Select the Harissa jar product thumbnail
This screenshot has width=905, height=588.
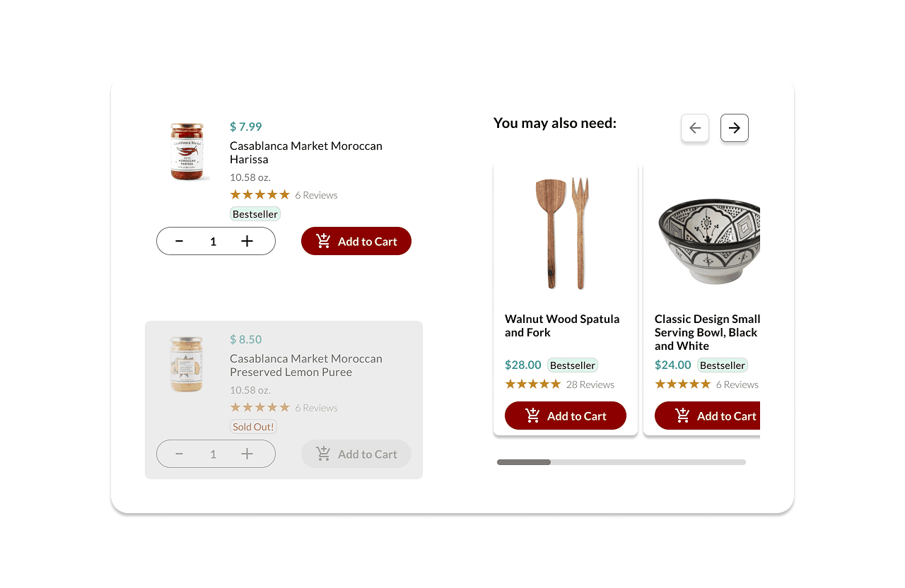187,151
